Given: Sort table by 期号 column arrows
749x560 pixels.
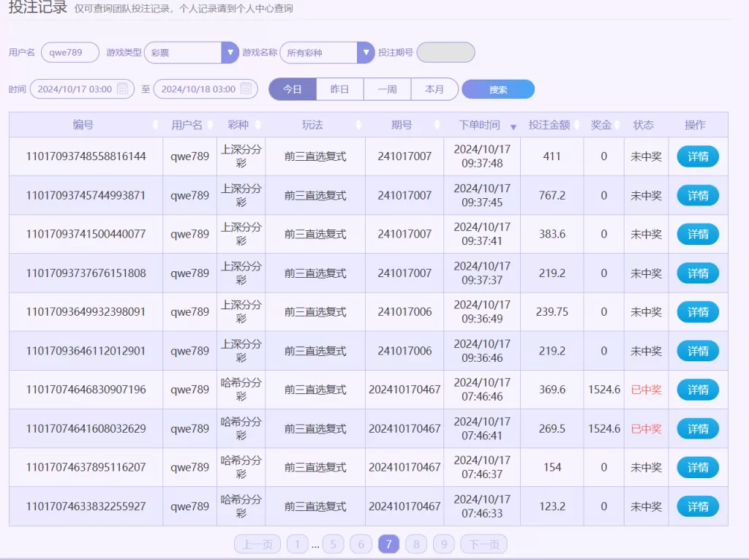Looking at the screenshot, I should tap(437, 125).
